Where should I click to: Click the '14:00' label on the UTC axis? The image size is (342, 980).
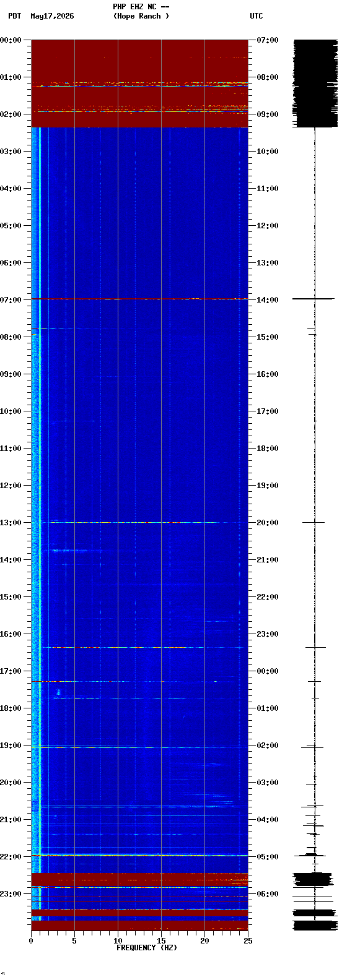pos(268,300)
